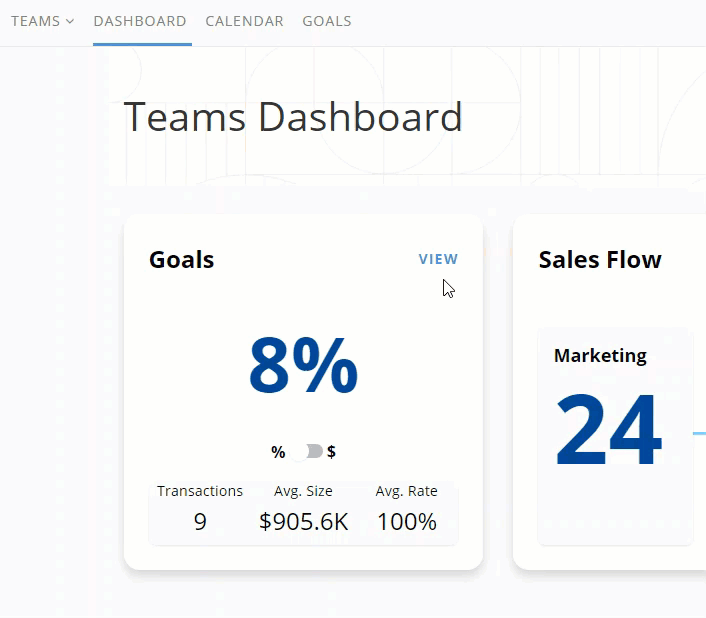The width and height of the screenshot is (706, 618).
Task: Click the Avg. Size stat label
Action: (303, 491)
